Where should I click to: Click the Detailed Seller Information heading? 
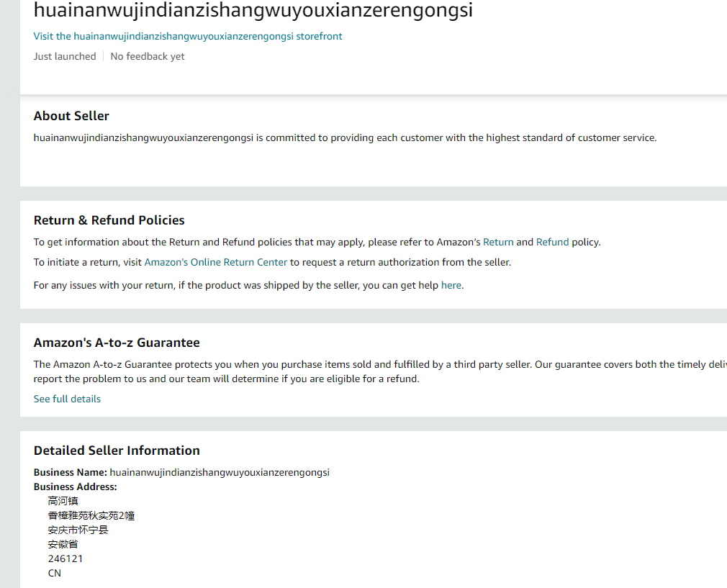click(117, 451)
